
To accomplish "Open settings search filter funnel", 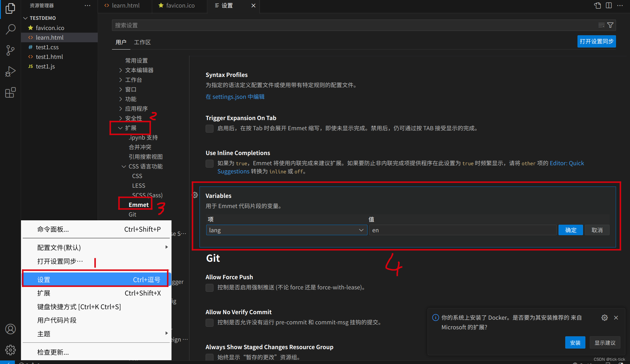I will tap(610, 25).
